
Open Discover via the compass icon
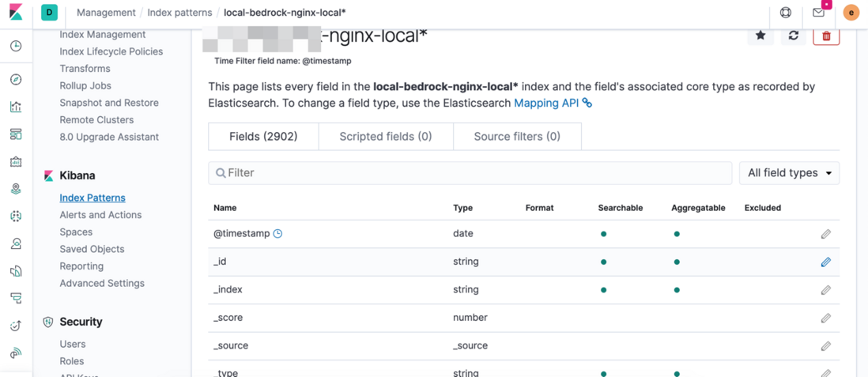[x=16, y=80]
